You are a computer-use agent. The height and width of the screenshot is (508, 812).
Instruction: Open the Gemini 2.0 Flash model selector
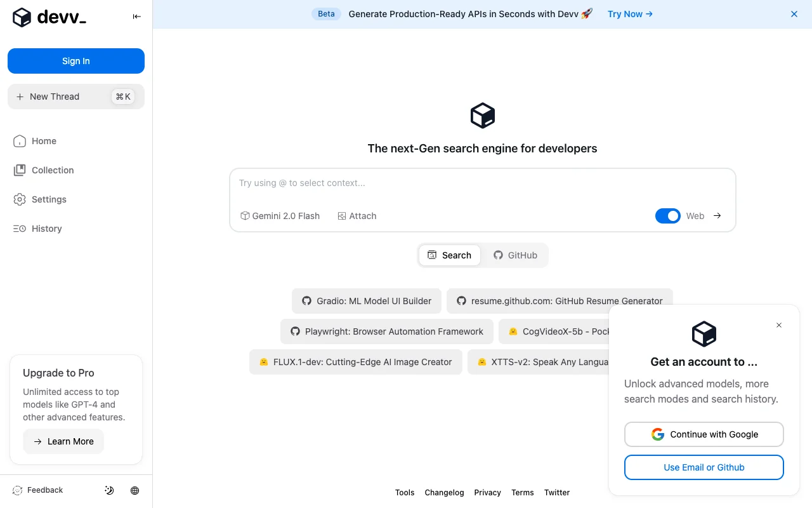pyautogui.click(x=280, y=216)
